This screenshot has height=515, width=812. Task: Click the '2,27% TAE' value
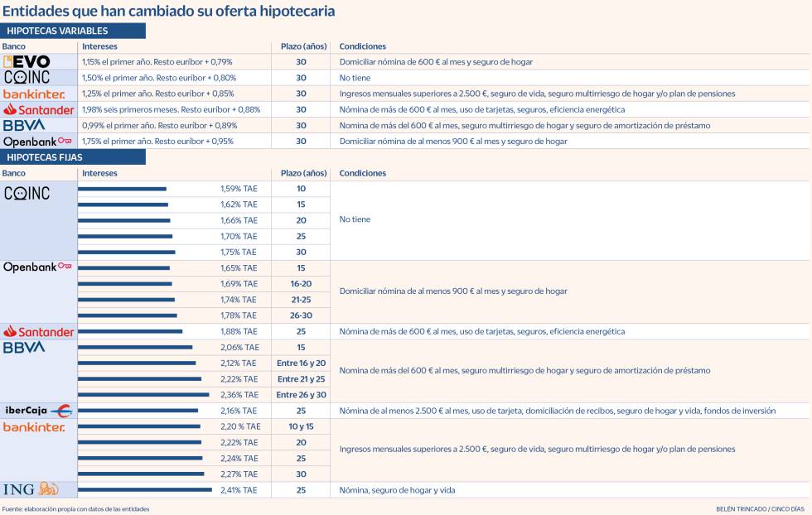click(x=239, y=474)
